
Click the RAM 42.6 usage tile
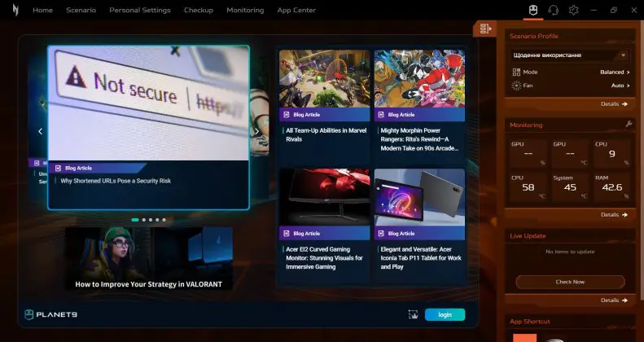tap(612, 187)
